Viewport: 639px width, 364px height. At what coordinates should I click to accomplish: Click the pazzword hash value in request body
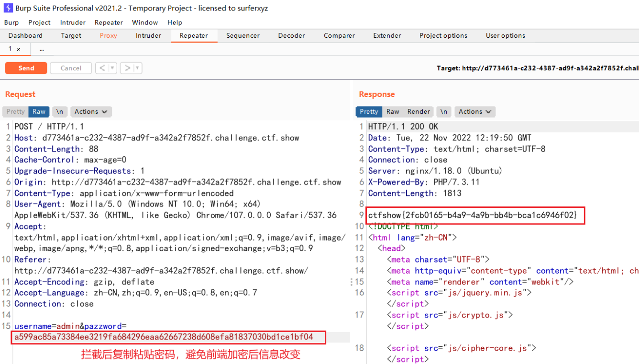pyautogui.click(x=164, y=337)
